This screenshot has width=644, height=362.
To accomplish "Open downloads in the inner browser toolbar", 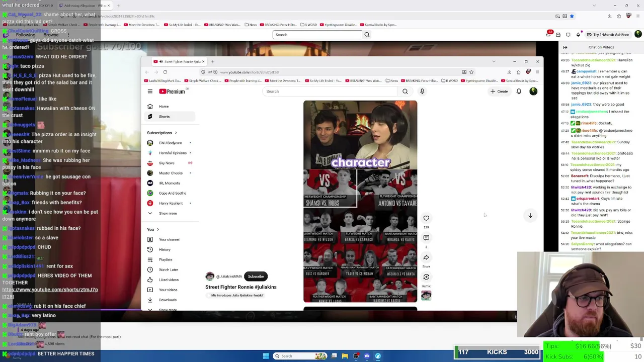I will coord(509,72).
